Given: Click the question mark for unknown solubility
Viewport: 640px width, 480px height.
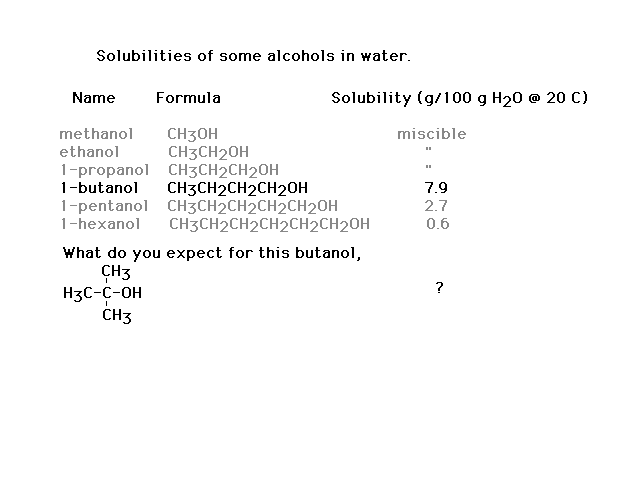Looking at the screenshot, I should (439, 288).
